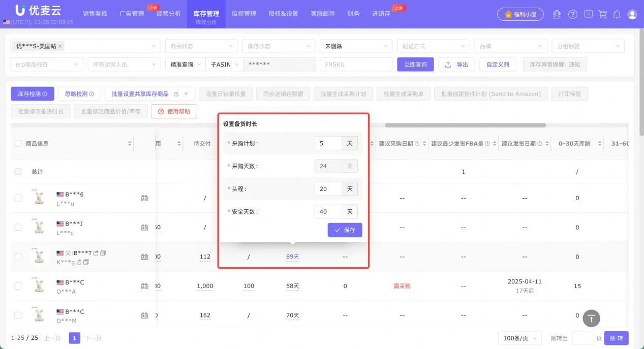Click the AD icon in the B***T row
Screen dimensions: 644x349
(144, 257)
